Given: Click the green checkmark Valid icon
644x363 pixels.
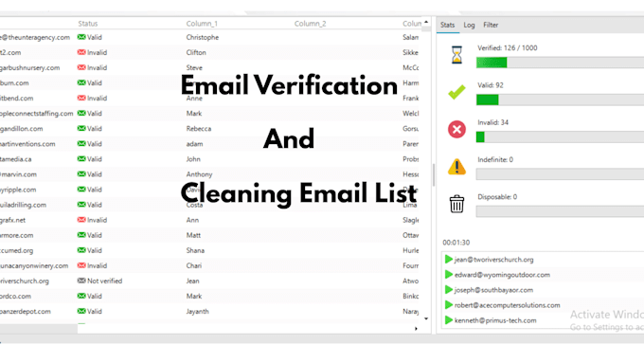Looking at the screenshot, I should [456, 92].
